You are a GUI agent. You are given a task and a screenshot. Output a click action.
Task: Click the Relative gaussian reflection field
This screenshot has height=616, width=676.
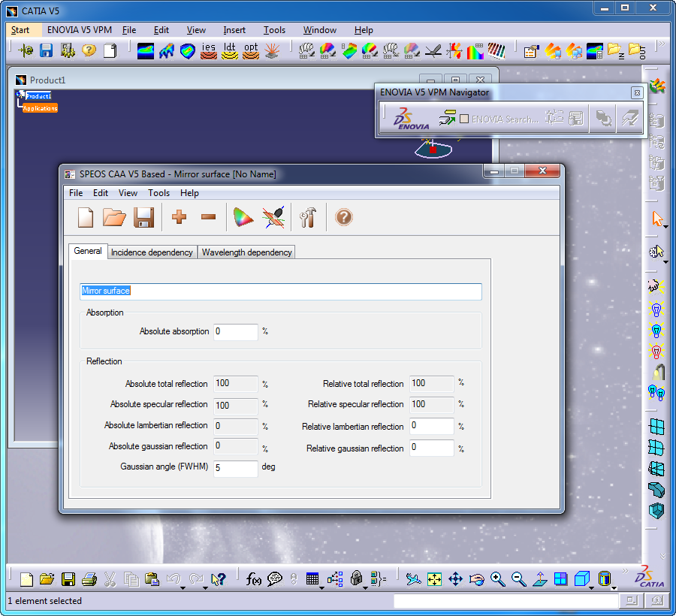[432, 448]
